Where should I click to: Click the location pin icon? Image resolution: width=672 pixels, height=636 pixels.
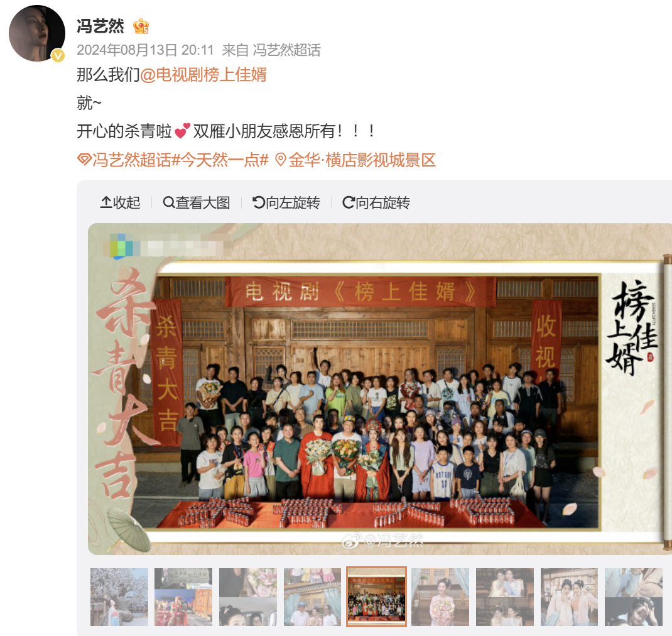pos(280,160)
